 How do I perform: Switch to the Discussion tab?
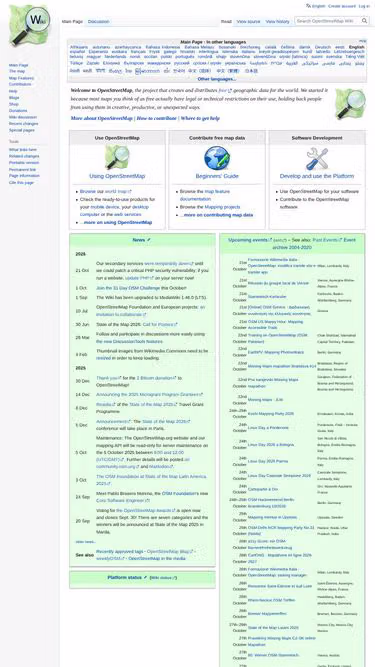tap(98, 22)
